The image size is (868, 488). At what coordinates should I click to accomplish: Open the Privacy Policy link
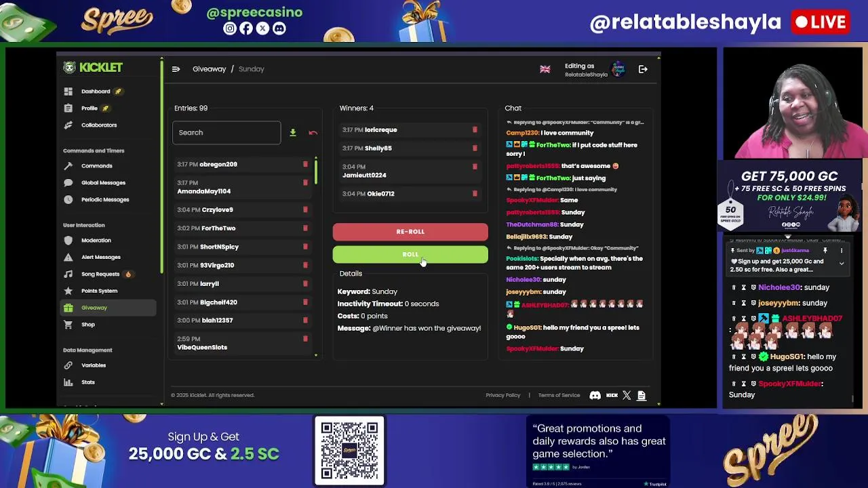pos(502,395)
